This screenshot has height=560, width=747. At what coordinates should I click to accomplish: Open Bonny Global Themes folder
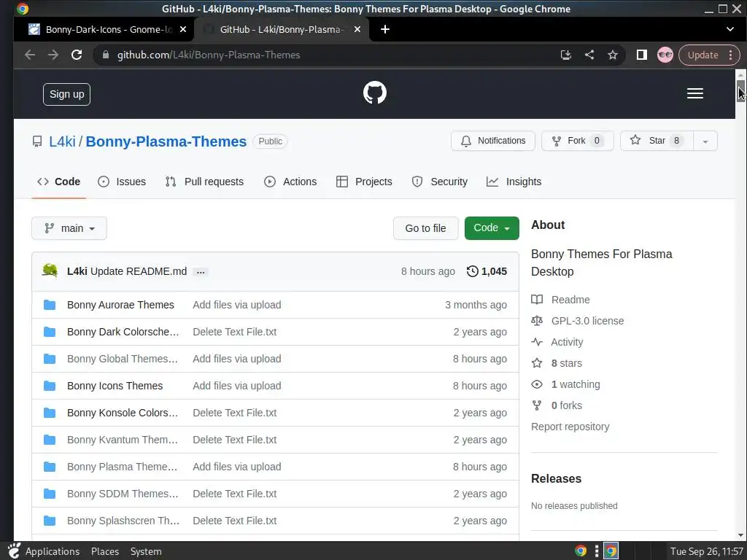[x=123, y=359]
